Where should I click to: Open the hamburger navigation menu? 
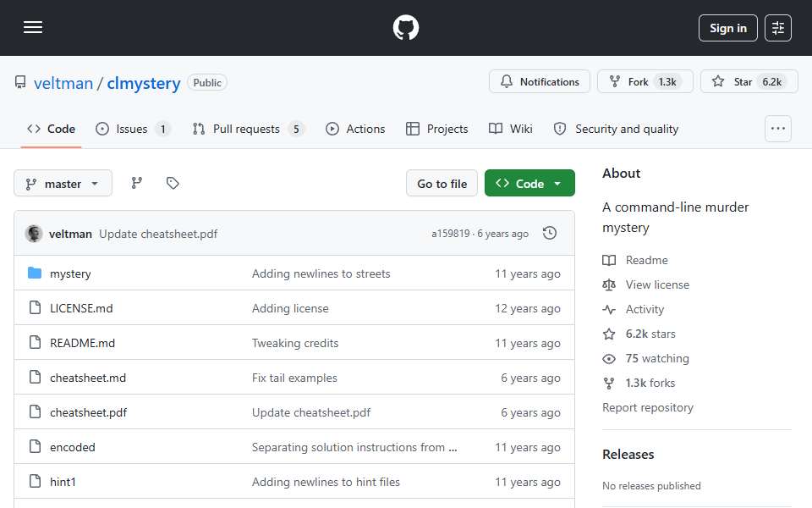pyautogui.click(x=33, y=27)
